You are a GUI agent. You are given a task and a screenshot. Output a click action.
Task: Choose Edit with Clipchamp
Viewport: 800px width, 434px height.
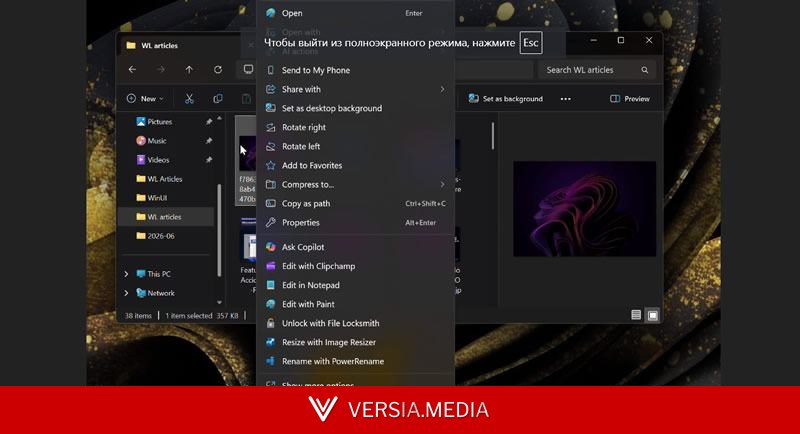(355, 266)
